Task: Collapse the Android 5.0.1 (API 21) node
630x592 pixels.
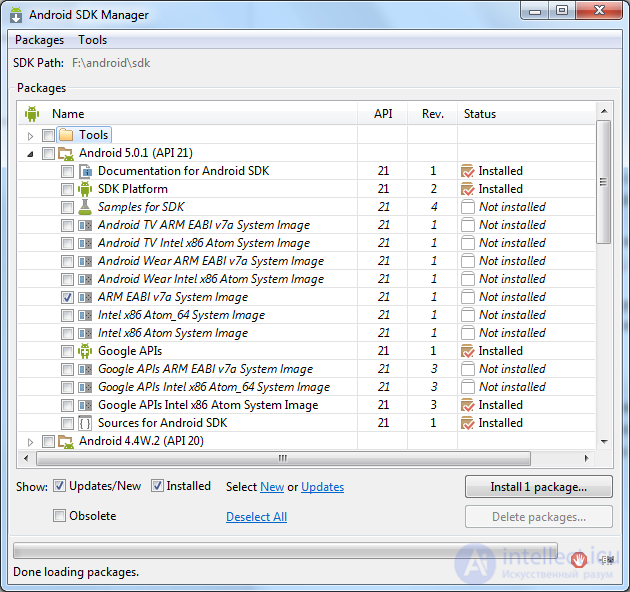Action: pos(31,154)
